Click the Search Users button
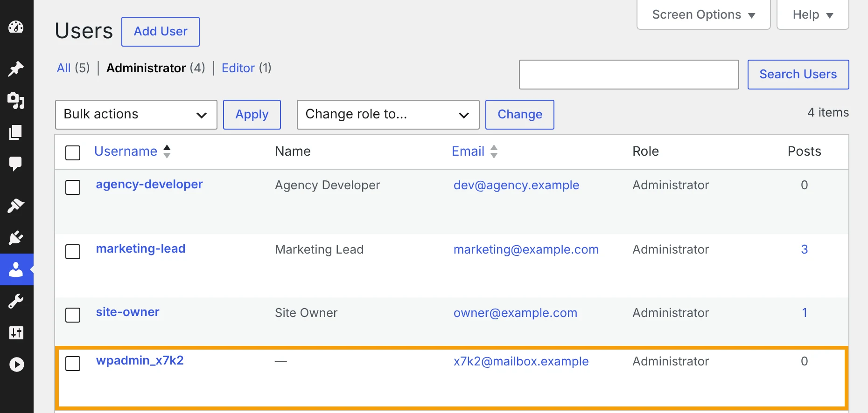Screen dimensions: 868x413 point(798,75)
